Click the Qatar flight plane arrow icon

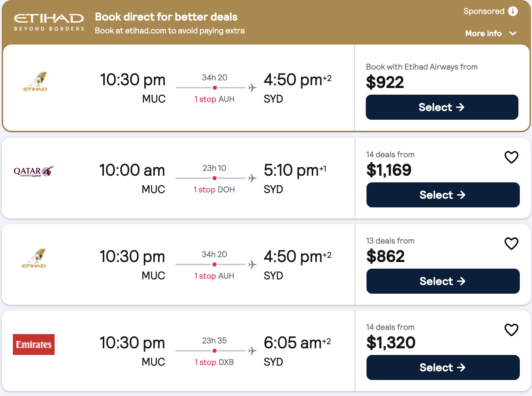click(x=252, y=178)
